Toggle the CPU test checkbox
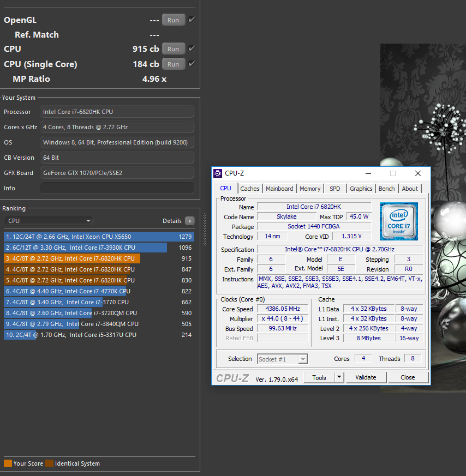 192,49
